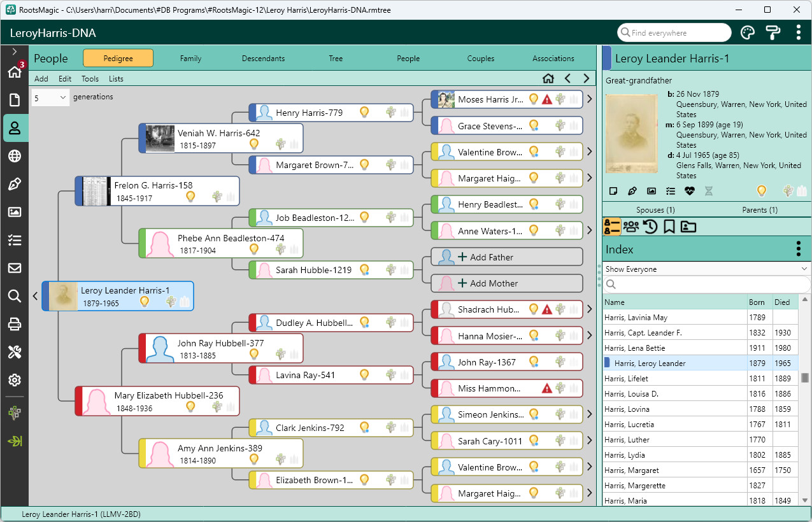Viewport: 812px width, 522px height.
Task: Click the blue color bar on Veniah W. Harris
Action: pos(143,138)
